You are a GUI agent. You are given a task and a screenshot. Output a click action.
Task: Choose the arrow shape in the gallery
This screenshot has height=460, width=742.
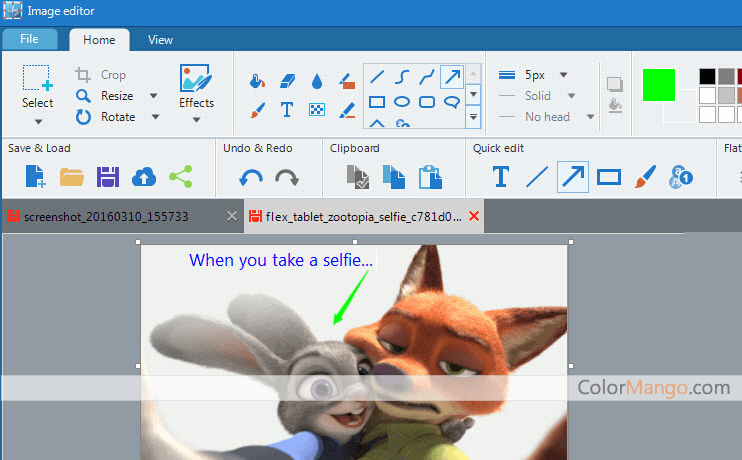click(x=452, y=77)
